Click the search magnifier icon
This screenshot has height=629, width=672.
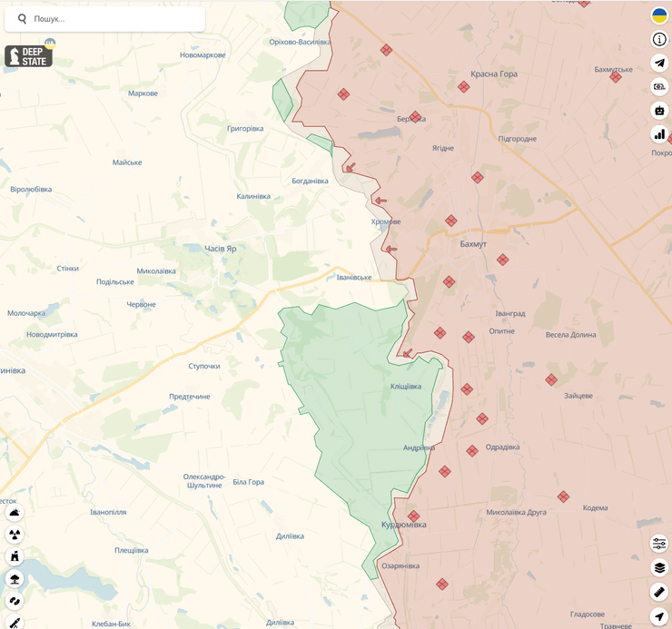[22, 18]
